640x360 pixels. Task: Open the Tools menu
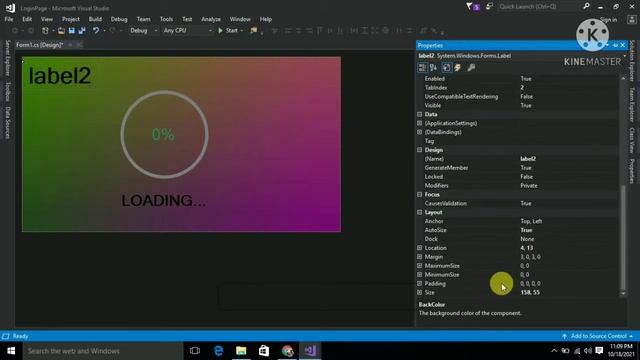[x=166, y=19]
